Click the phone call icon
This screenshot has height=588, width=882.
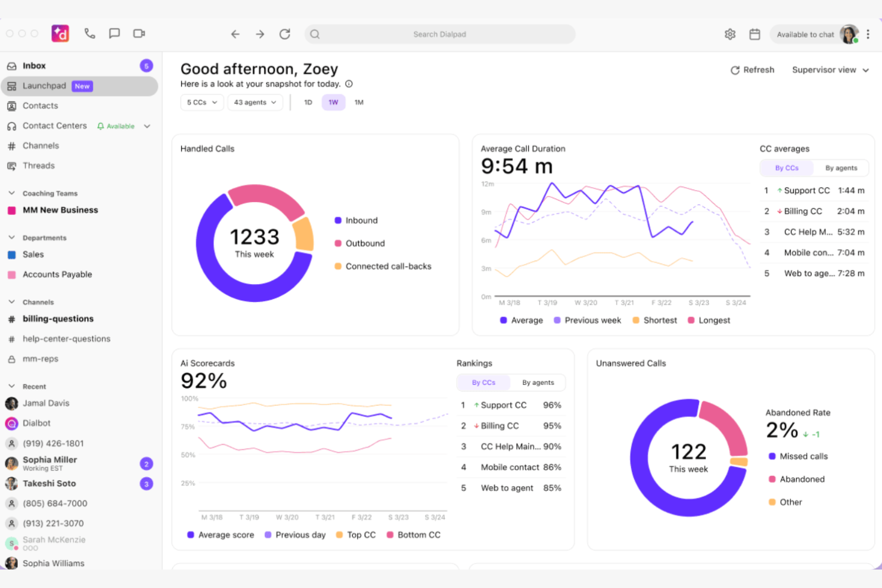89,34
